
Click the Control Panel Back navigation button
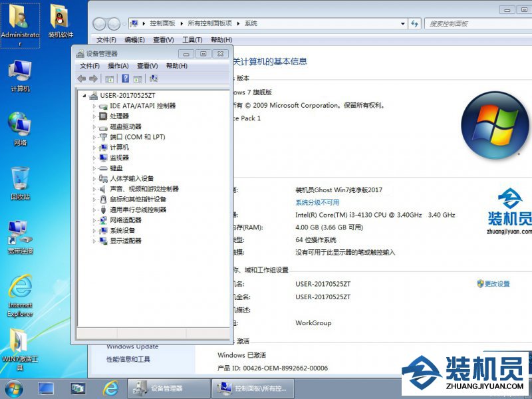99,24
